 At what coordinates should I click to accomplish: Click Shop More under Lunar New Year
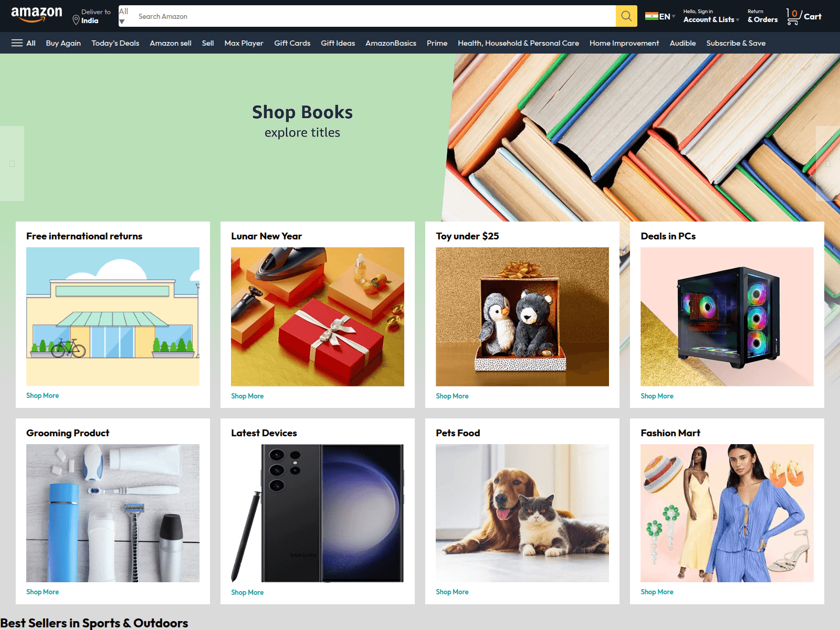247,396
